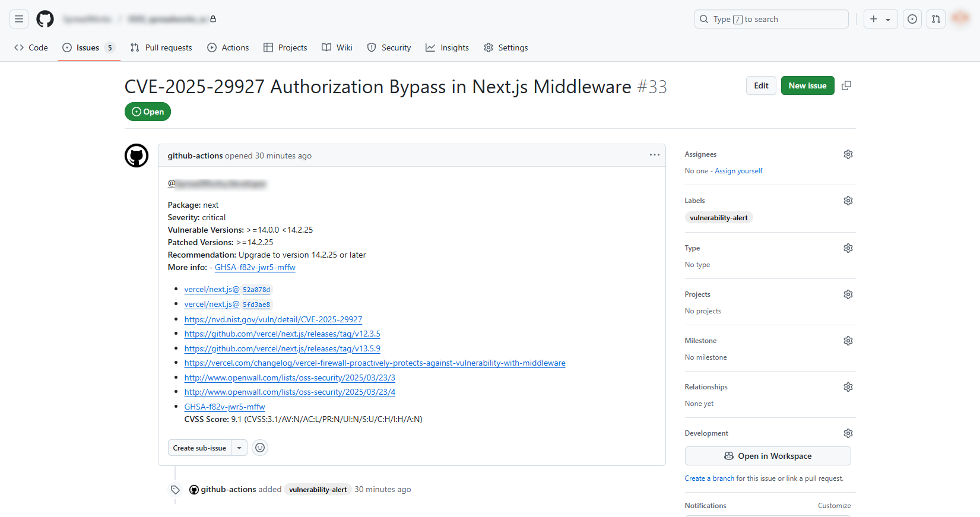Expand the Create sub-issue dropdown arrow
The height and width of the screenshot is (517, 980).
(x=239, y=448)
